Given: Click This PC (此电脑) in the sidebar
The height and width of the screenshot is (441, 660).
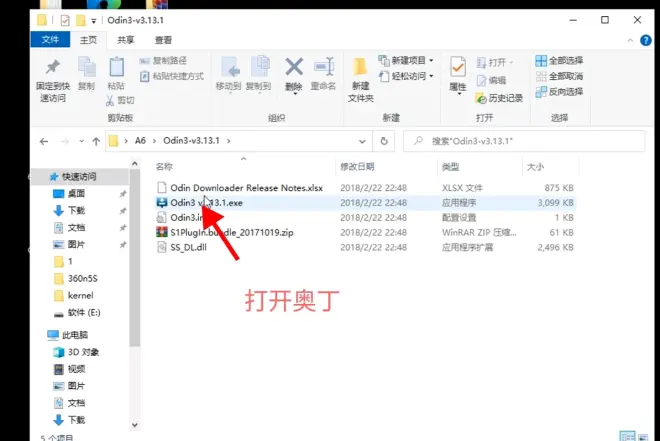Looking at the screenshot, I should [x=75, y=335].
